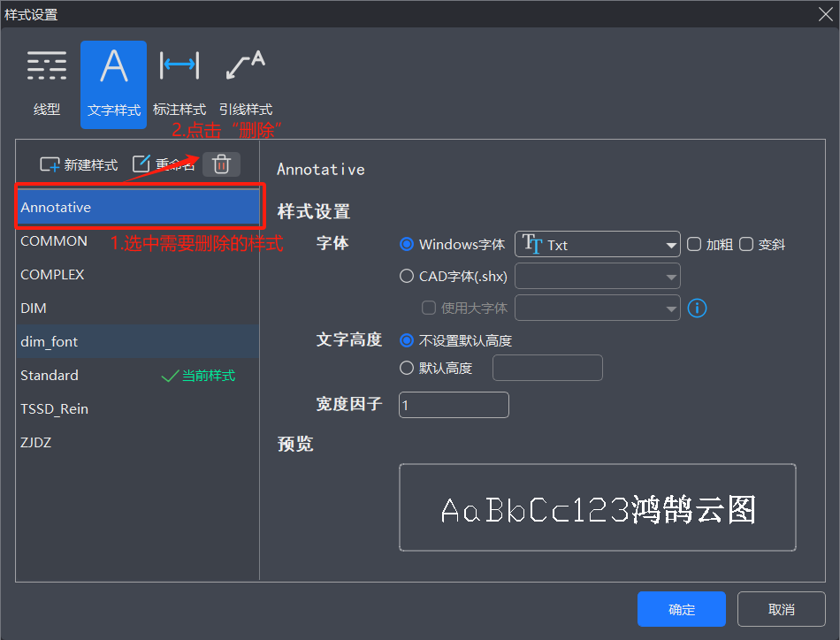This screenshot has height=640, width=840.
Task: Select the 文字样式 text style icon
Action: [113, 66]
